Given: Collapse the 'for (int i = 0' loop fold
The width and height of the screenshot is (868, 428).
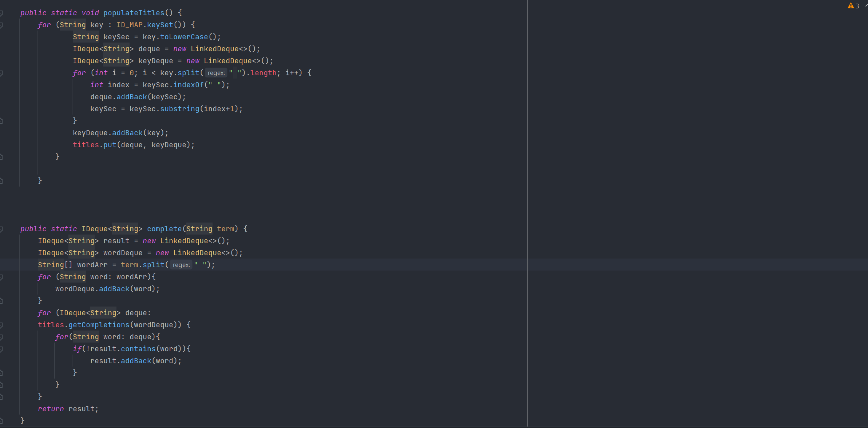Looking at the screenshot, I should click(1, 73).
